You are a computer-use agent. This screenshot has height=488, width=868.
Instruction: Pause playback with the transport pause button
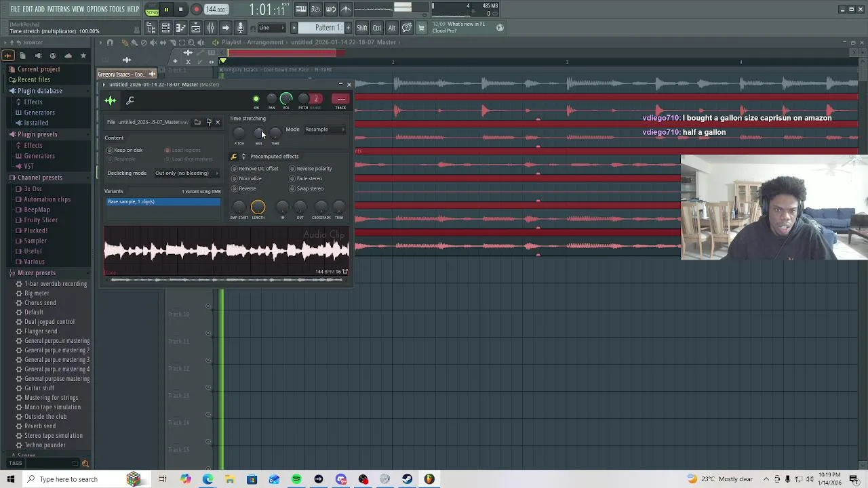tap(166, 9)
